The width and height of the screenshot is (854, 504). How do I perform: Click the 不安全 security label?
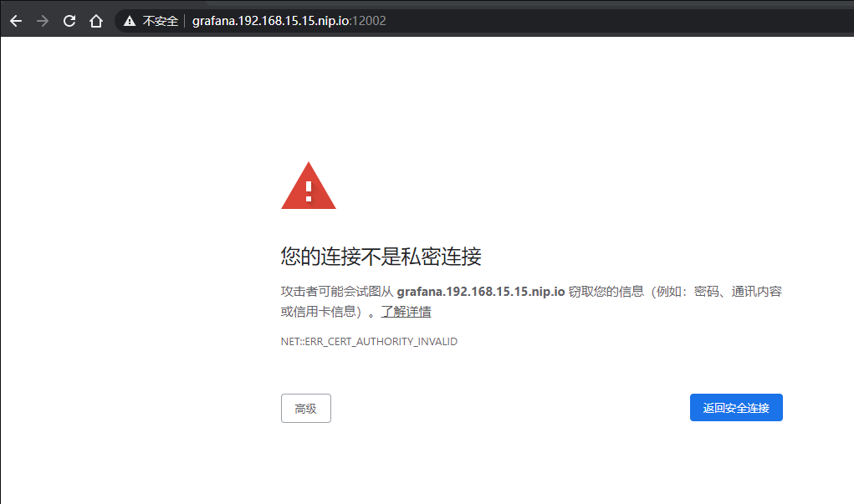click(160, 21)
